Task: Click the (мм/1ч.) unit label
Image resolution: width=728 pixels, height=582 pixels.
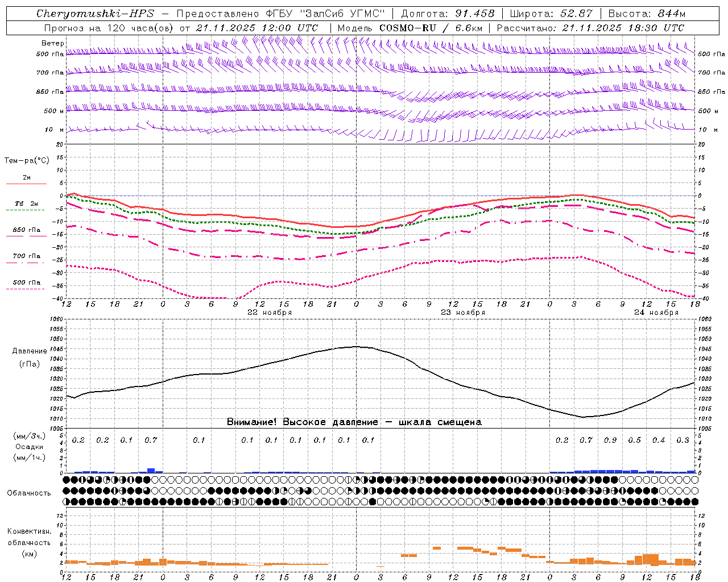Action: point(29,458)
